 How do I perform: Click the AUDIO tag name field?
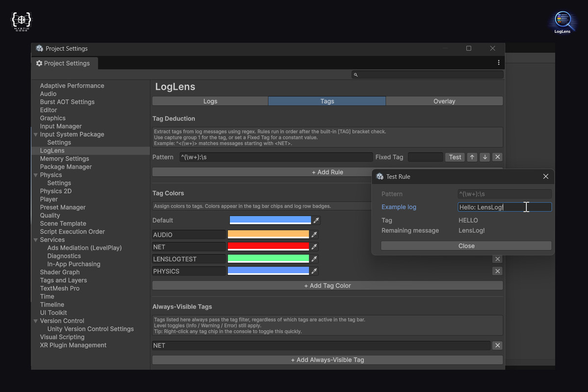[x=189, y=235]
